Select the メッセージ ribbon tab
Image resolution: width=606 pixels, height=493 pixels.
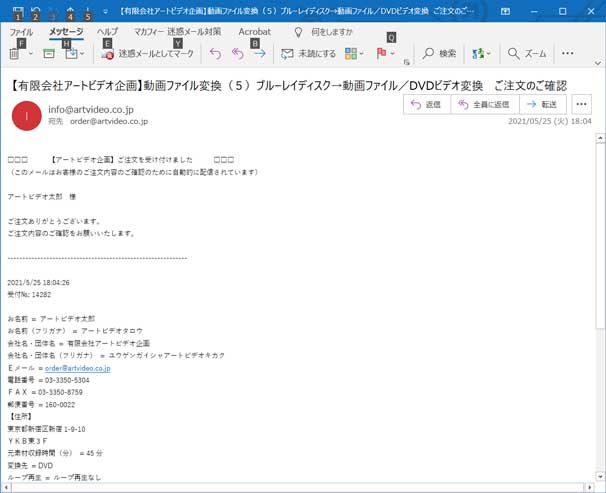click(x=66, y=32)
